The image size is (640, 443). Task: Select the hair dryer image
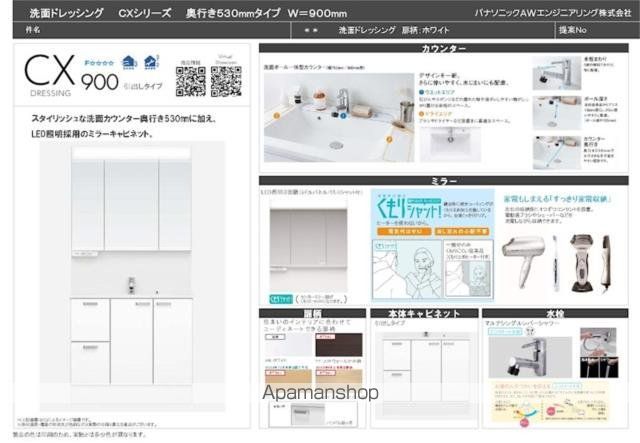[524, 261]
